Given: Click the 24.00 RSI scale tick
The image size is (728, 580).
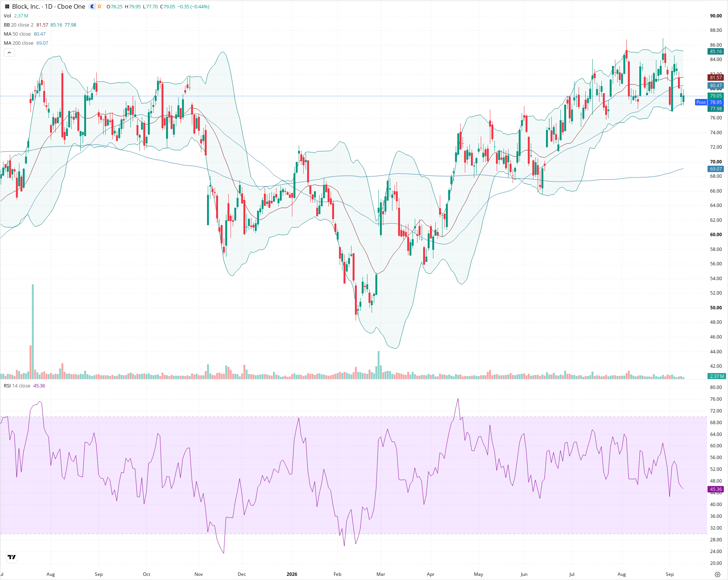Looking at the screenshot, I should pyautogui.click(x=716, y=551).
